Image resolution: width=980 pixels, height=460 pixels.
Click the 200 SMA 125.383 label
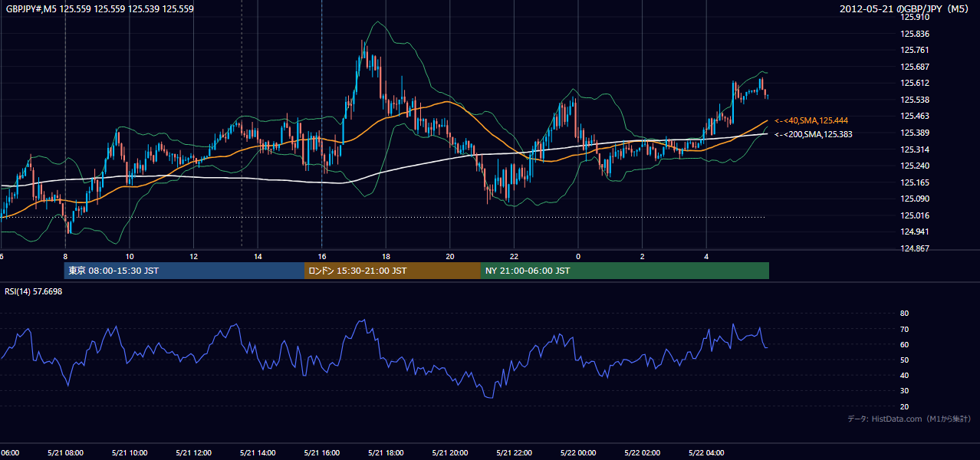(x=813, y=135)
